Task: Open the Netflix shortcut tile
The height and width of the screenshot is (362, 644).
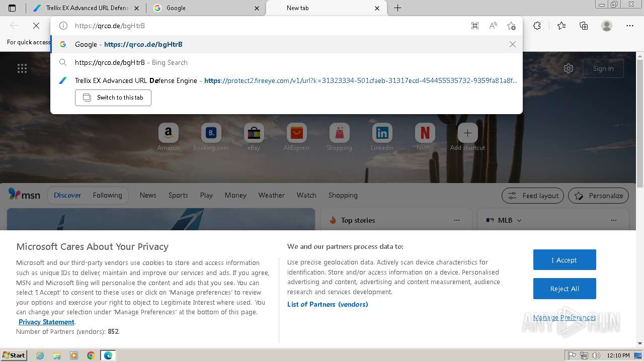Action: pyautogui.click(x=425, y=137)
